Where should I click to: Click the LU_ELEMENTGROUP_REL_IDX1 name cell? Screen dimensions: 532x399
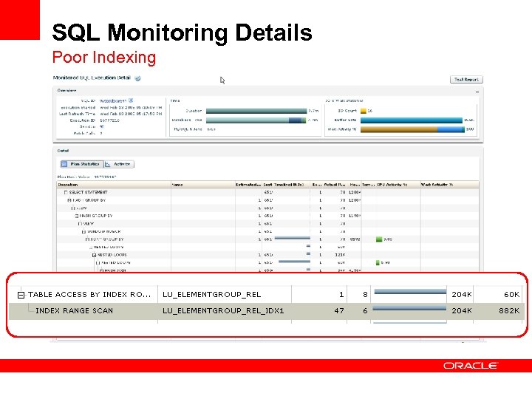pyautogui.click(x=223, y=311)
